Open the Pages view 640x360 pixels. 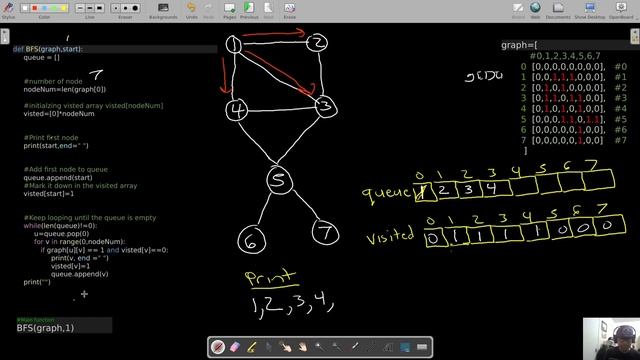click(229, 10)
